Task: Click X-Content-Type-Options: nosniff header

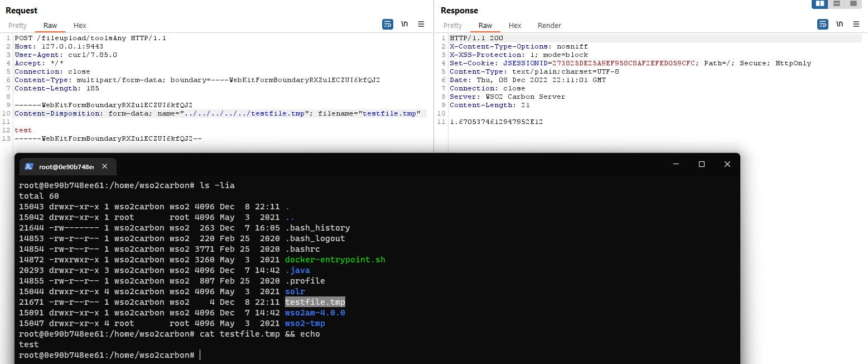Action: (519, 46)
